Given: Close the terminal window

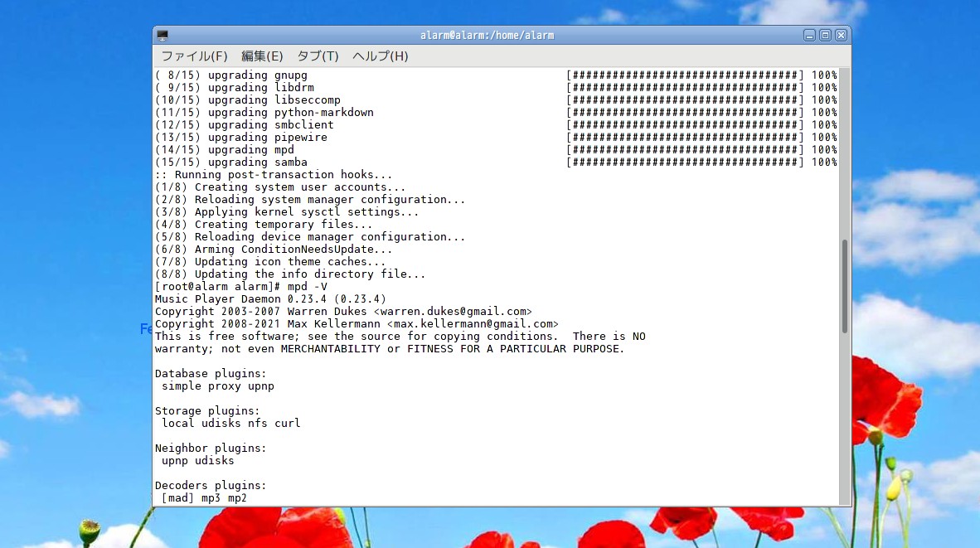Looking at the screenshot, I should [x=841, y=36].
